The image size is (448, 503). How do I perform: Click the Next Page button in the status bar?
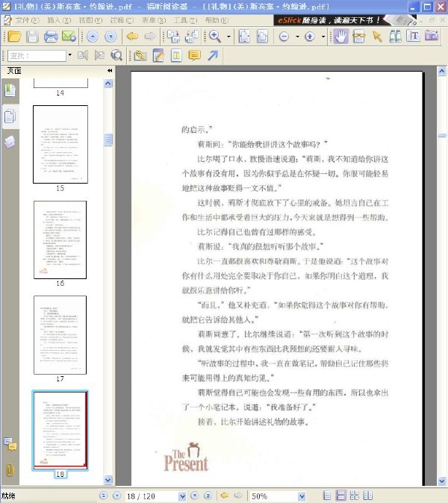194,496
